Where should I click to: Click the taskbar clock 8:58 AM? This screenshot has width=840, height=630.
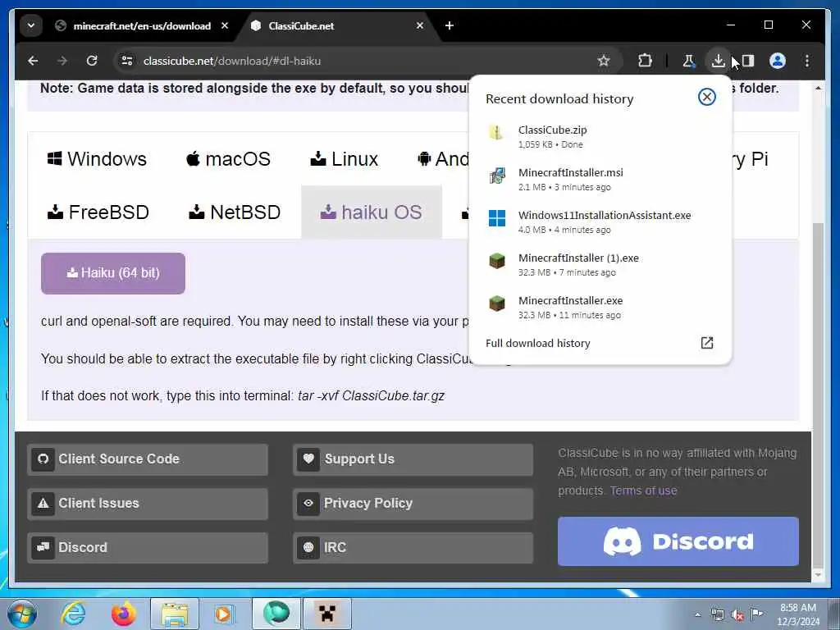point(797,608)
